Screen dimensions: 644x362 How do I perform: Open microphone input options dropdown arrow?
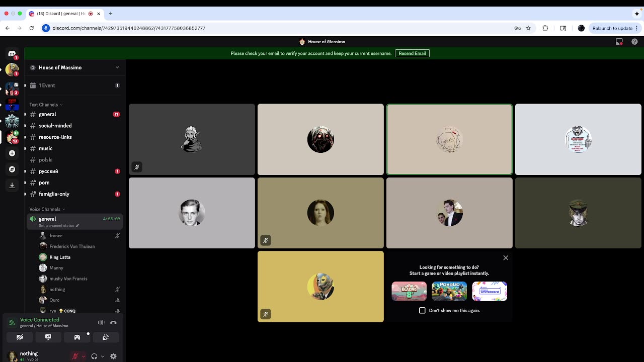click(x=84, y=356)
